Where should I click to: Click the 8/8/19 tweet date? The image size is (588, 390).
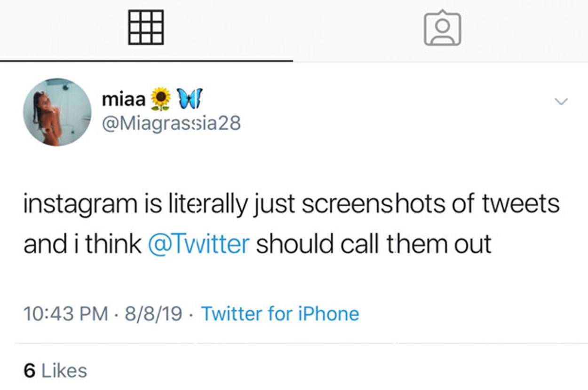tap(153, 313)
